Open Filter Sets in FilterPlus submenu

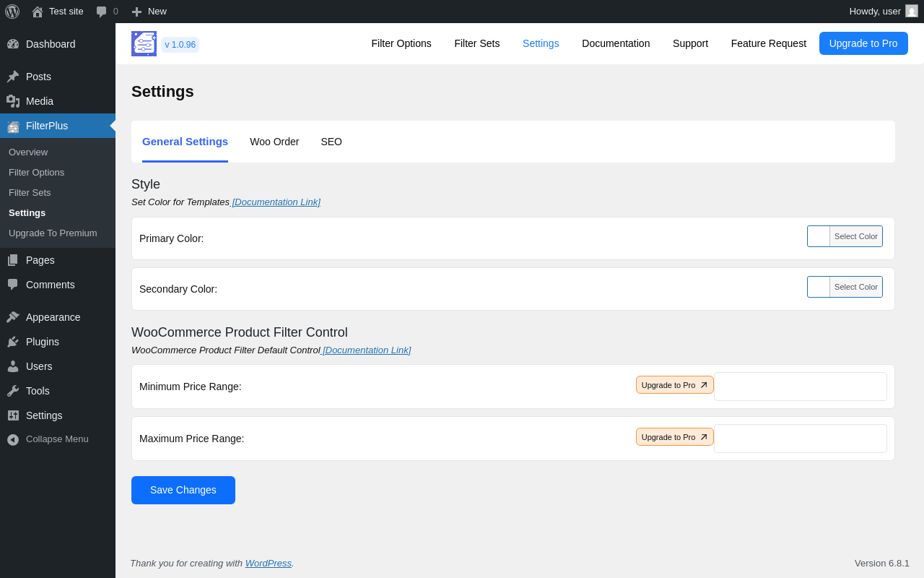click(30, 192)
